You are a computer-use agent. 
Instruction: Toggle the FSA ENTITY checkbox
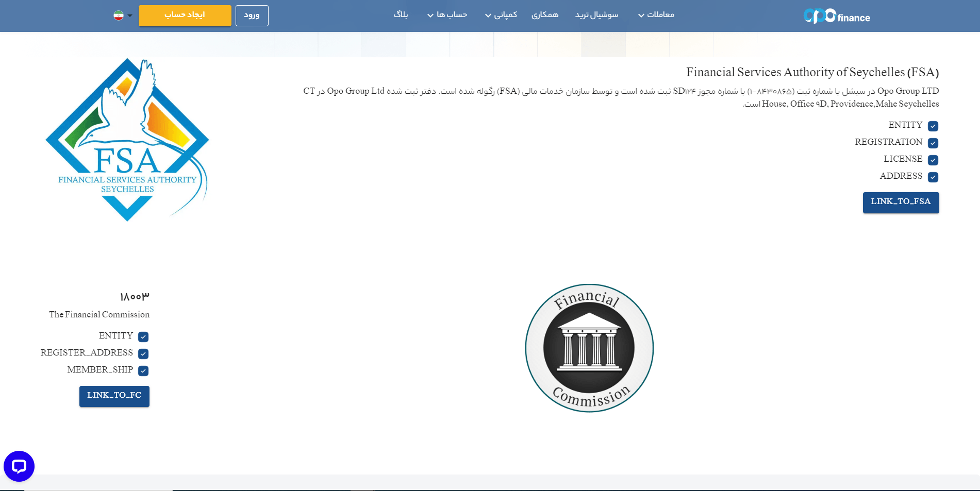933,126
